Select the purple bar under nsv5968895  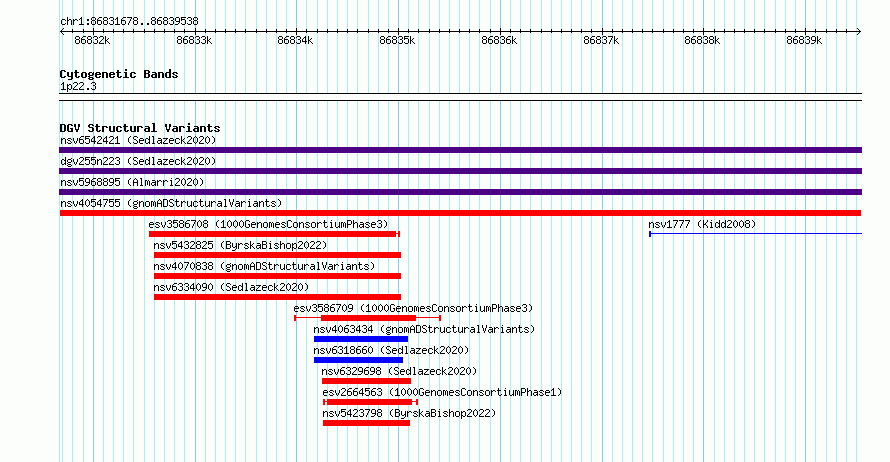click(460, 192)
